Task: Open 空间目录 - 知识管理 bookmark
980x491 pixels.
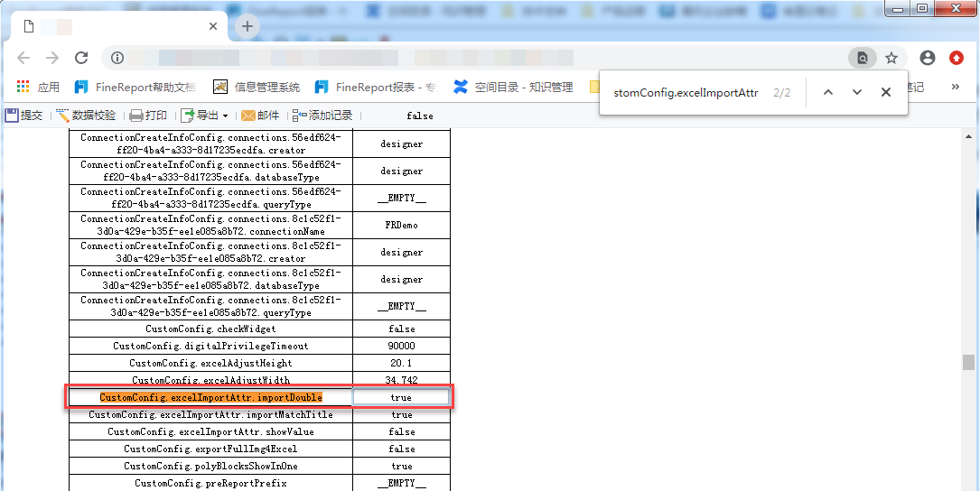Action: point(513,88)
